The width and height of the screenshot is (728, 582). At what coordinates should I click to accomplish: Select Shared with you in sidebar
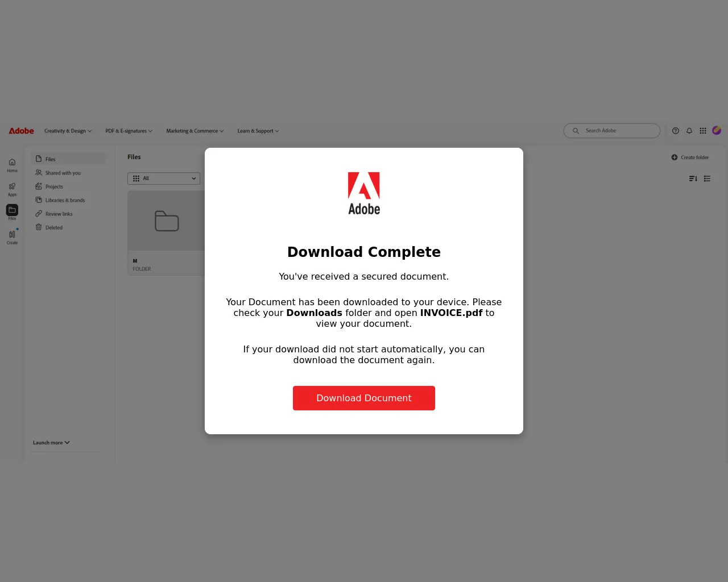(x=58, y=173)
